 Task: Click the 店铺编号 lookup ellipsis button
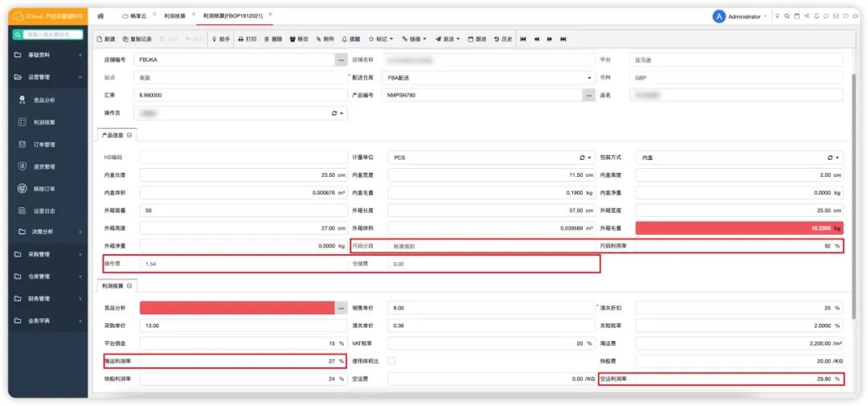click(x=341, y=60)
